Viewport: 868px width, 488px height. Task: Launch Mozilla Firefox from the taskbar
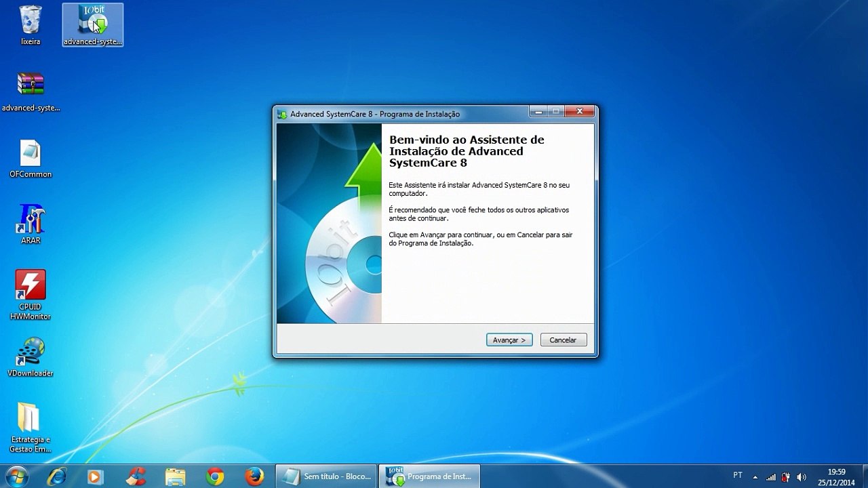[x=254, y=476]
